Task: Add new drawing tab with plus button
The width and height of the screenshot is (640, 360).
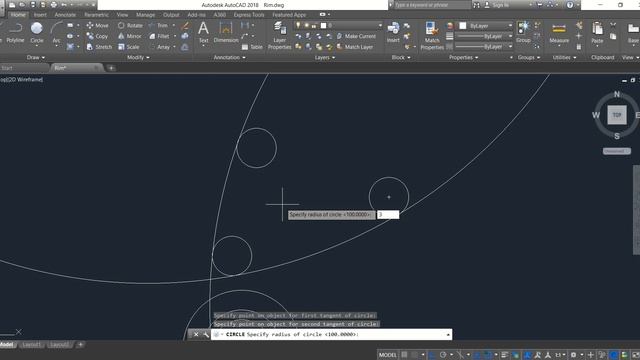Action: [x=111, y=68]
